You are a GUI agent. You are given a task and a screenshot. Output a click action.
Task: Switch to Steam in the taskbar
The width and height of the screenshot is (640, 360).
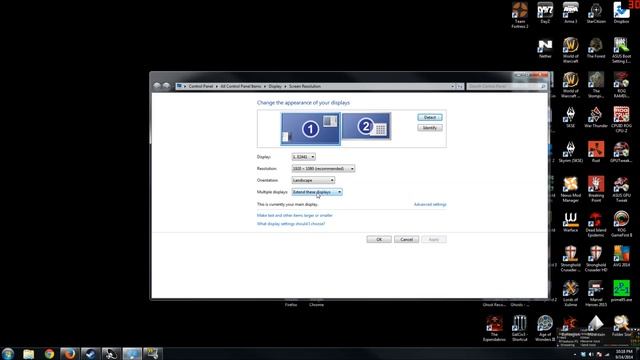pos(90,354)
